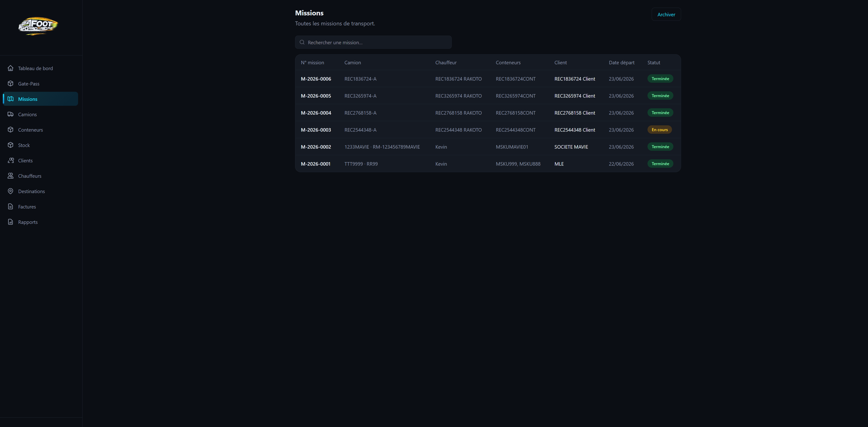
Task: Focus the Rechercher une mission field
Action: click(x=373, y=42)
